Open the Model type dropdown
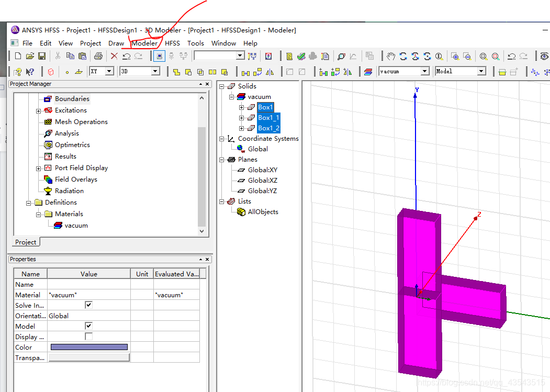The height and width of the screenshot is (392, 550). 481,71
